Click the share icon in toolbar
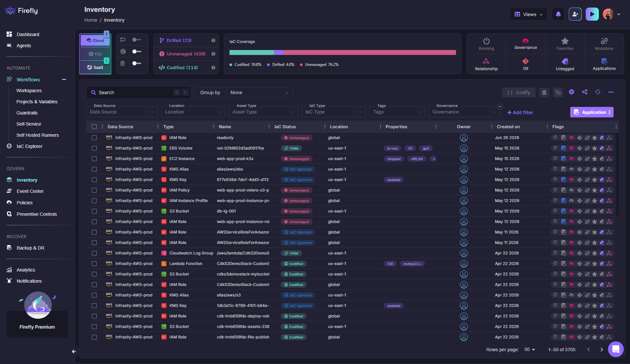 (584, 92)
